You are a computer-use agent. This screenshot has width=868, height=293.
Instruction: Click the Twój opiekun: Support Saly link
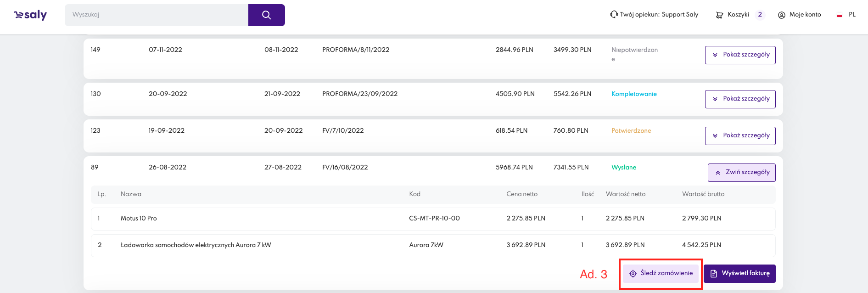click(x=659, y=15)
